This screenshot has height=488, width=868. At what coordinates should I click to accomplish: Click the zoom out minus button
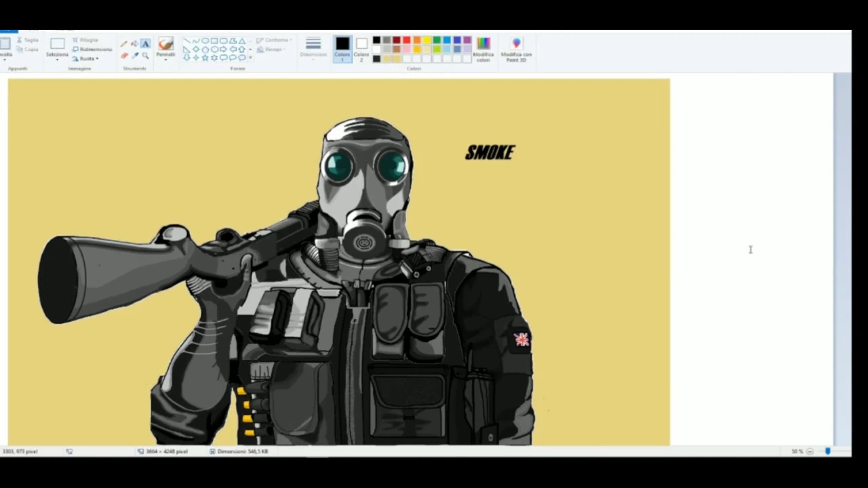pos(810,451)
